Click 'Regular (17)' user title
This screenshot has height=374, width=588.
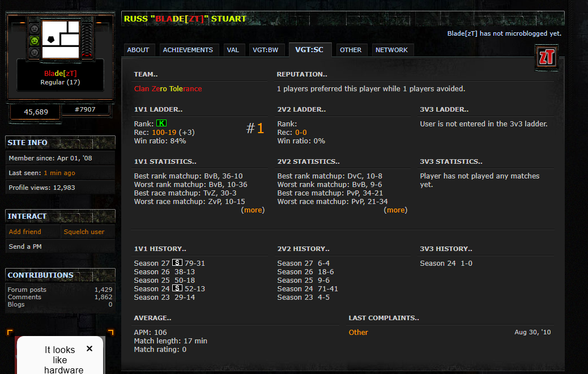coord(61,82)
